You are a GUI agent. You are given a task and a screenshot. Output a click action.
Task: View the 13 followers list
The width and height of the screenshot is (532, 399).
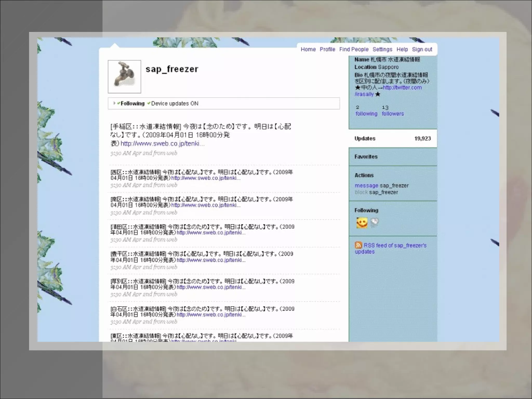click(x=393, y=114)
